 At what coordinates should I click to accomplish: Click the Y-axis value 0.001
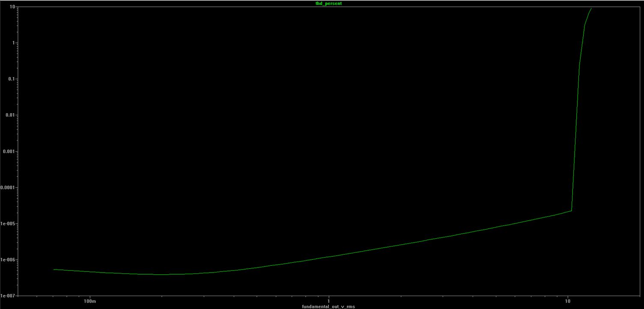[9, 152]
